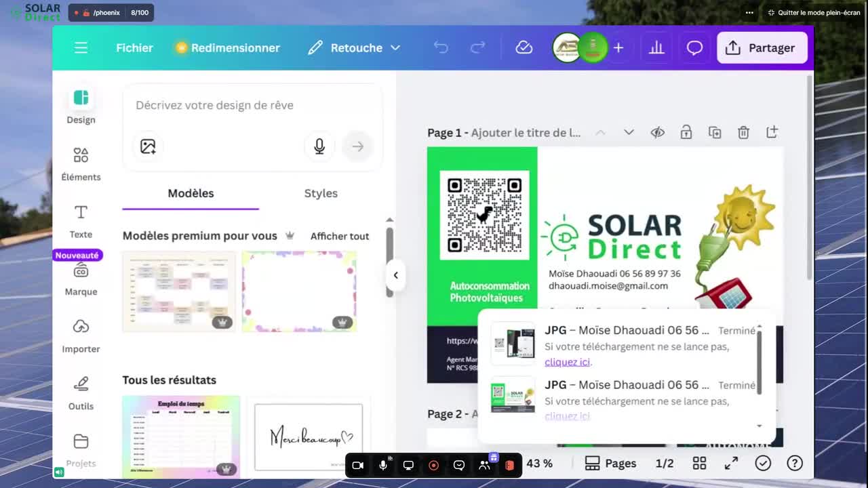Open the Fichier menu

[134, 48]
